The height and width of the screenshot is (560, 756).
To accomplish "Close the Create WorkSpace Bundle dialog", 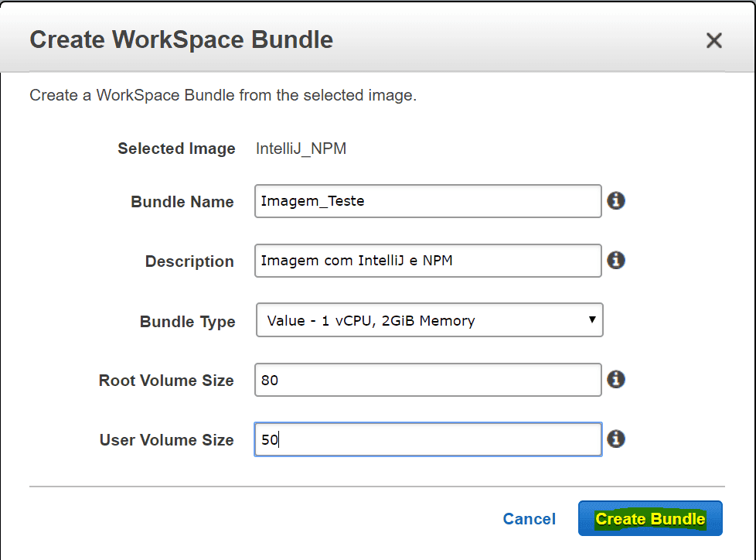I will pos(713,41).
